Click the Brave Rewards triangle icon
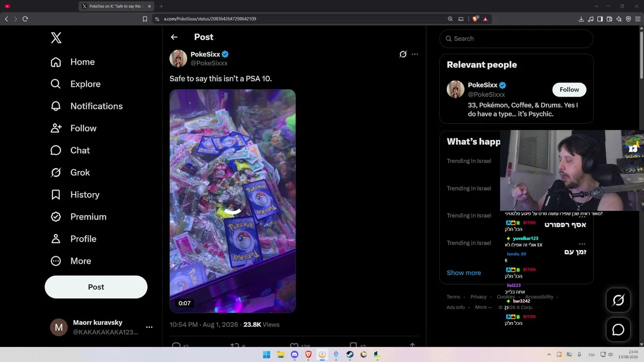This screenshot has width=644, height=362. [485, 19]
